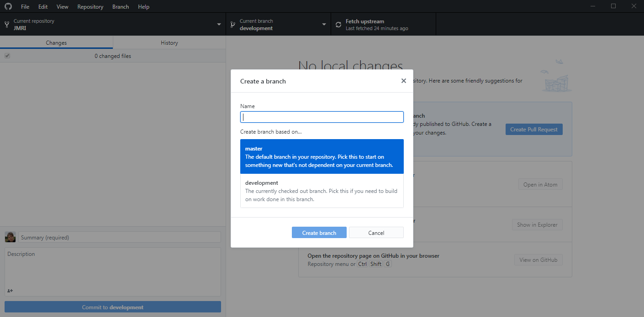This screenshot has width=644, height=317.
Task: Open the Repository menu
Action: pos(90,7)
